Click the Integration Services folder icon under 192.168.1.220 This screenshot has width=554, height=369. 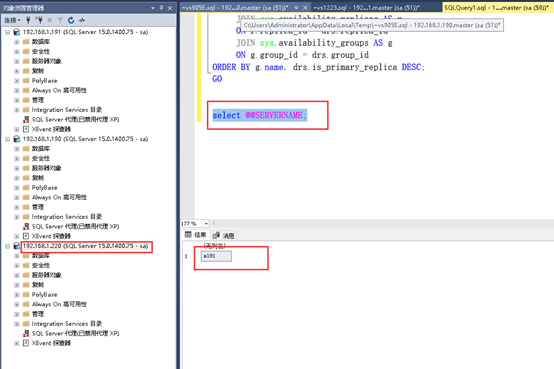tap(26, 323)
